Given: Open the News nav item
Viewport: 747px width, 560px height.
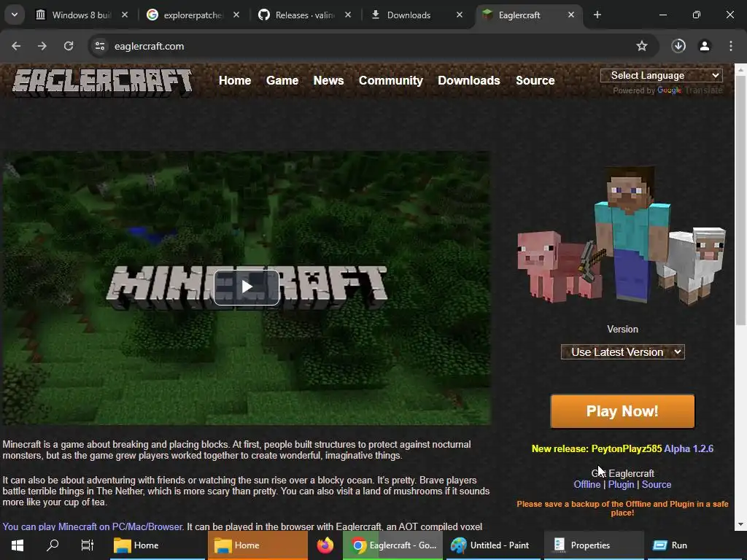Looking at the screenshot, I should (328, 80).
